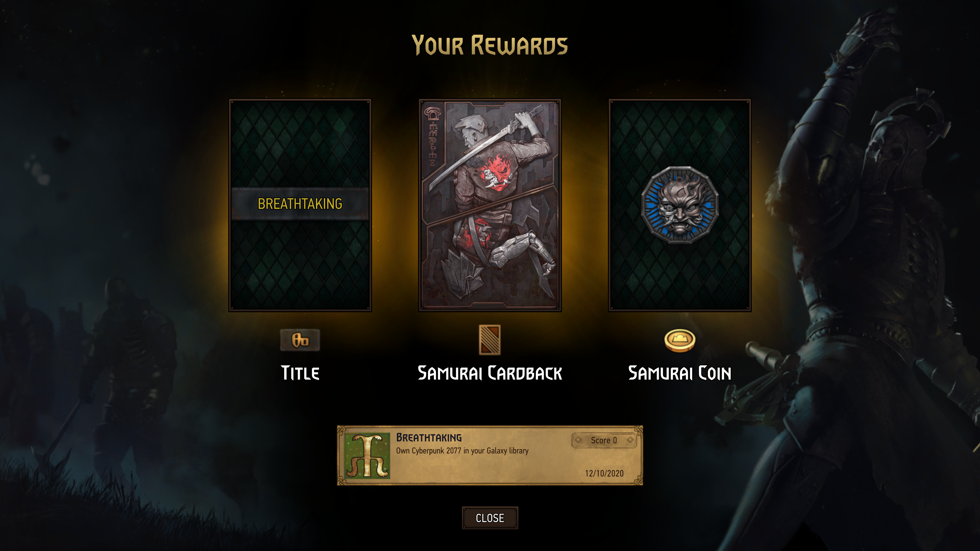980x551 pixels.
Task: Click the 12/10/2020 achievement date
Action: tap(604, 473)
